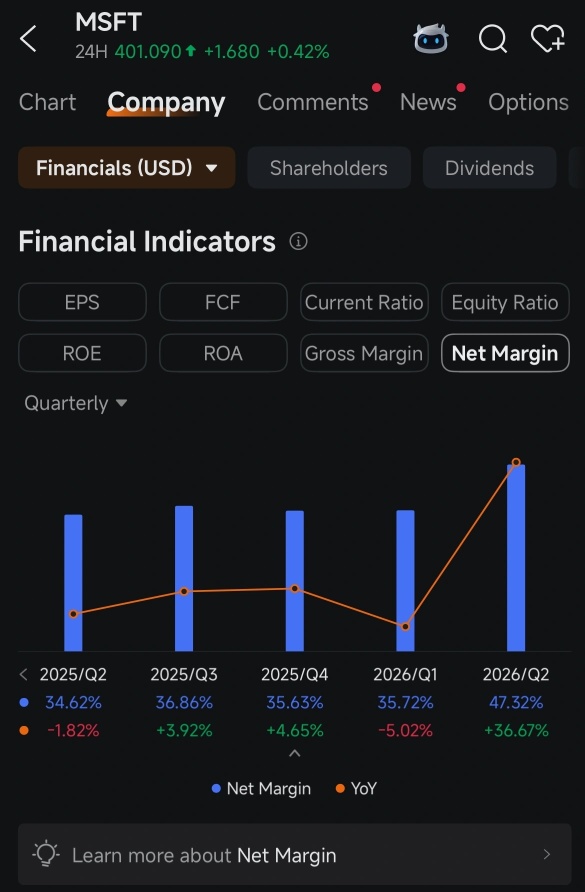Image resolution: width=585 pixels, height=892 pixels.
Task: Tap the lightbulb icon in learn more banner
Action: pyautogui.click(x=46, y=854)
